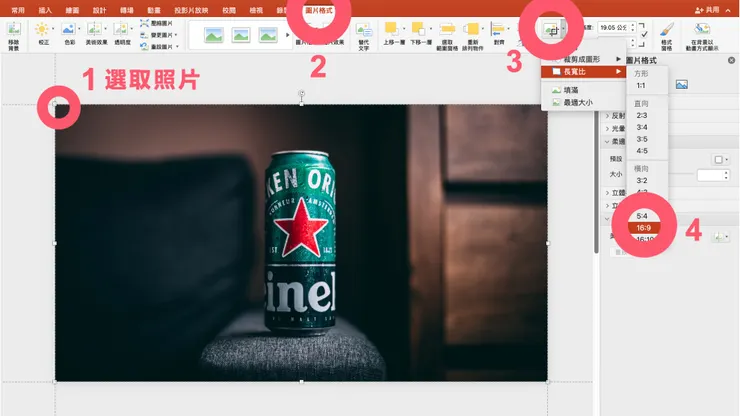This screenshot has height=416, width=740.
Task: Choose 填滿 in crop menu
Action: pyautogui.click(x=583, y=90)
